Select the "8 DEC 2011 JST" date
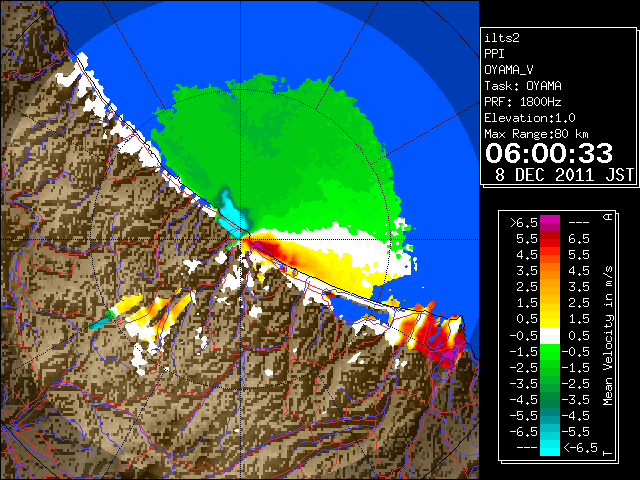This screenshot has width=640, height=480. (564, 175)
